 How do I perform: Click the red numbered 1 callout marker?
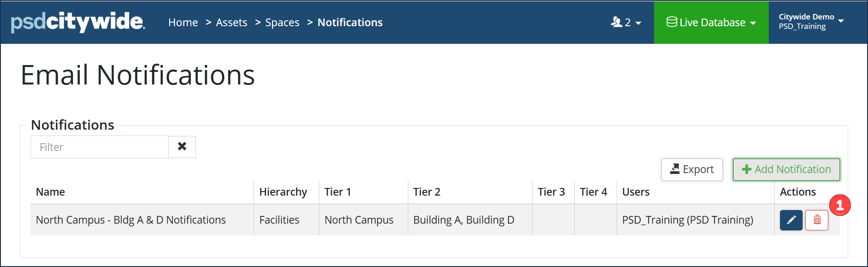pos(840,206)
